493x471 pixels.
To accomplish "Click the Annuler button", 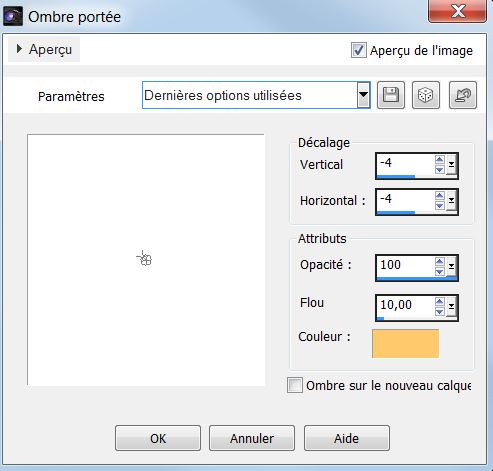I will (252, 438).
